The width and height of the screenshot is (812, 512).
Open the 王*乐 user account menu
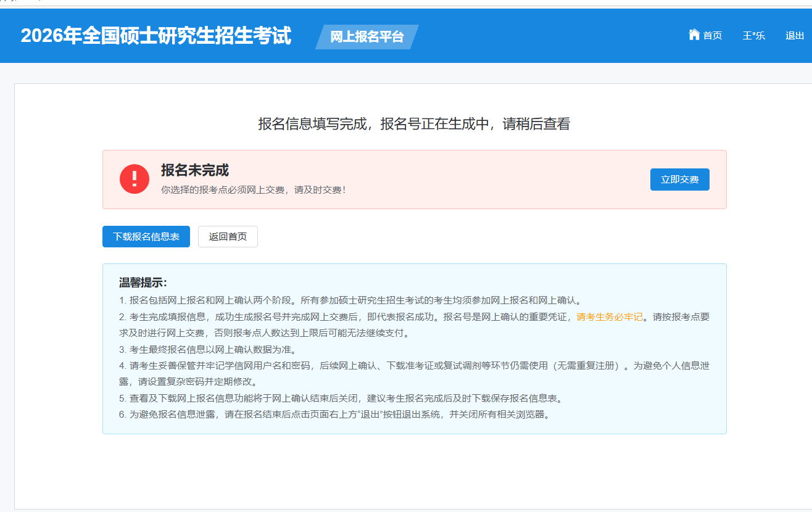(753, 36)
